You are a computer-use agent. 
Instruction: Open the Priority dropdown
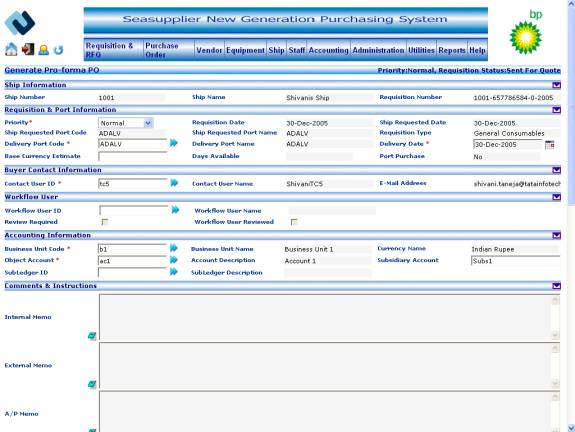click(x=126, y=123)
